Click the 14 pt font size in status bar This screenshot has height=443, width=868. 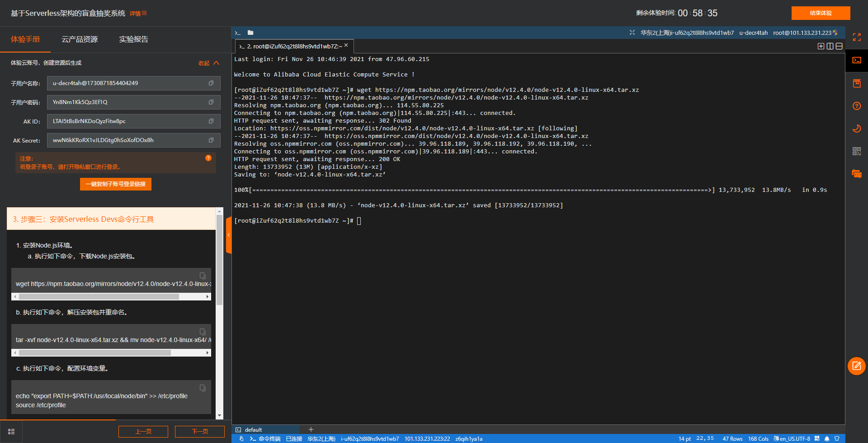(x=684, y=439)
